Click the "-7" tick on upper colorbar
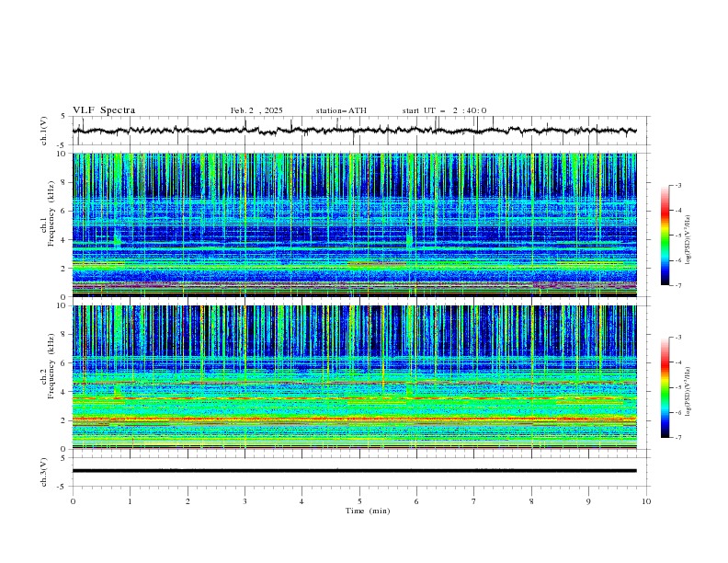 click(x=677, y=285)
